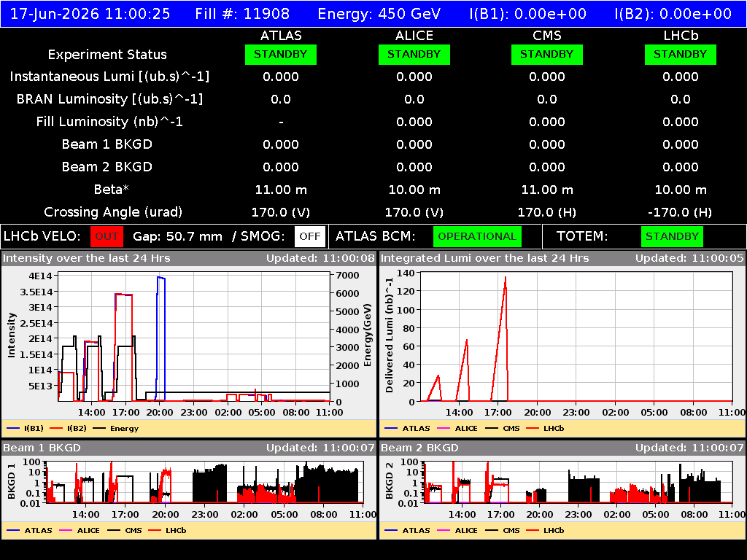Click Integrated Lumi over the last 24 Hrs title
This screenshot has height=560, width=747.
(485, 258)
